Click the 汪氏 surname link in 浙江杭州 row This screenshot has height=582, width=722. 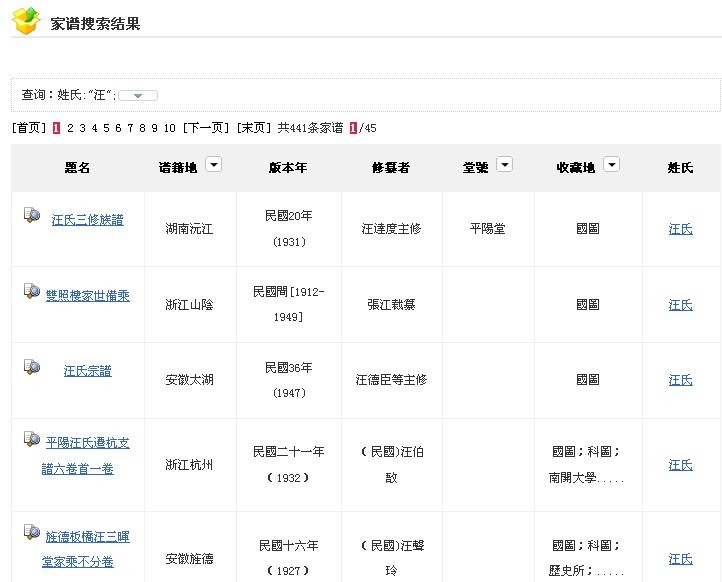(x=681, y=465)
